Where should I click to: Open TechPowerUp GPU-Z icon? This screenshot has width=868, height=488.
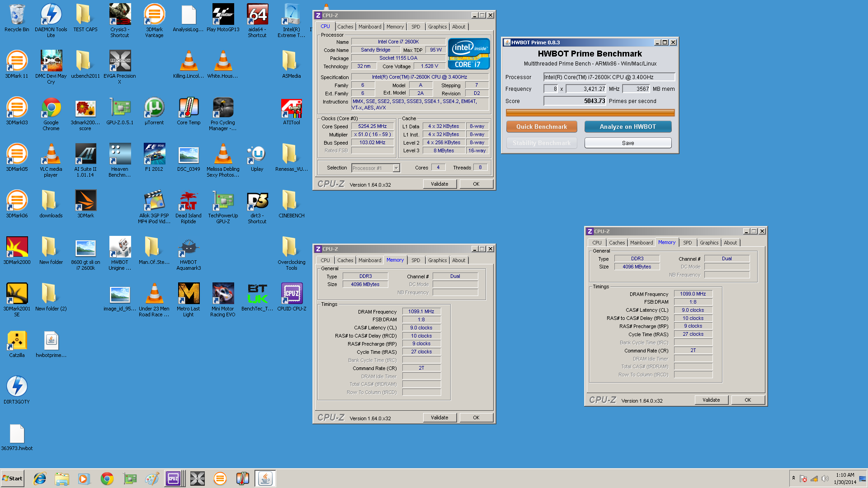(223, 206)
